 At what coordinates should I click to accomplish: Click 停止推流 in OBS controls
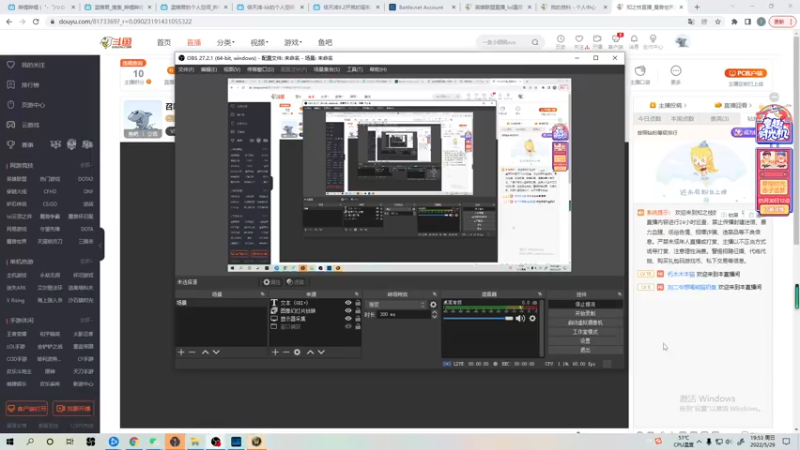click(585, 304)
